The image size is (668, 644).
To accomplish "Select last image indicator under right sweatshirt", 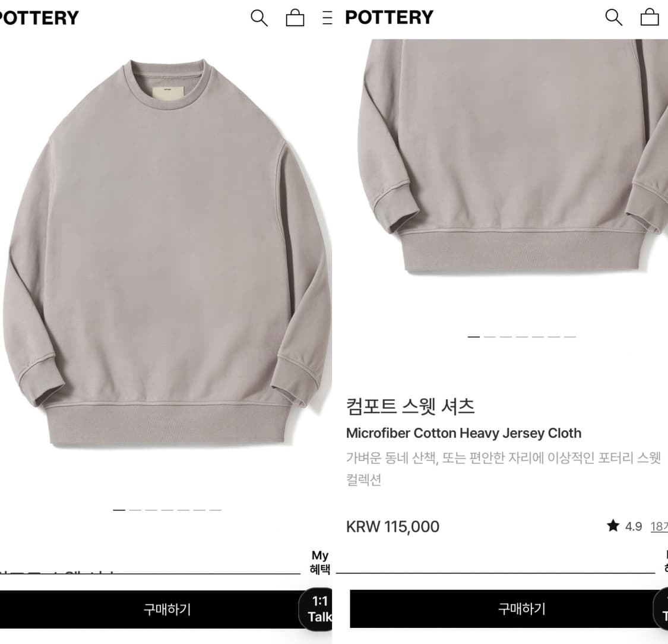I will pyautogui.click(x=570, y=337).
